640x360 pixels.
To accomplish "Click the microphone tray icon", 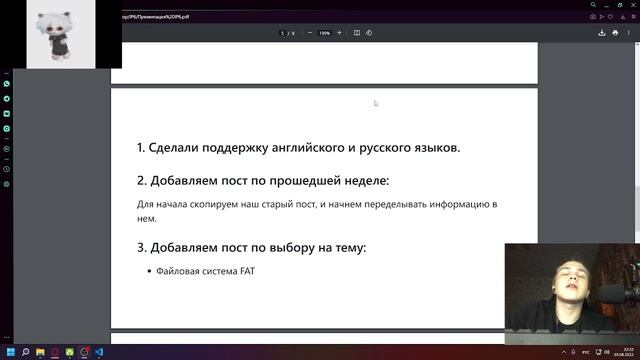I will tap(573, 352).
